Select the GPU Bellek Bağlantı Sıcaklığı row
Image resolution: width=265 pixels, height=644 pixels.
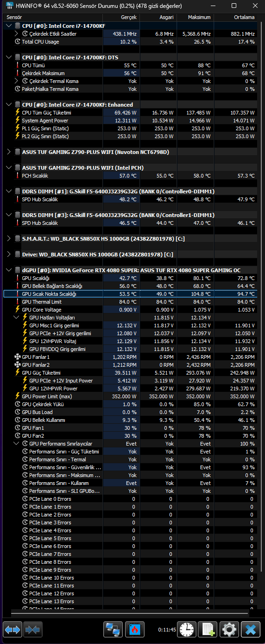click(130, 286)
